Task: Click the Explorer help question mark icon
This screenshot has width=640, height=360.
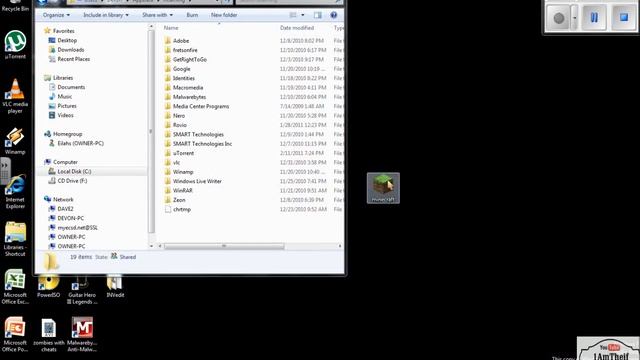Action: (333, 15)
